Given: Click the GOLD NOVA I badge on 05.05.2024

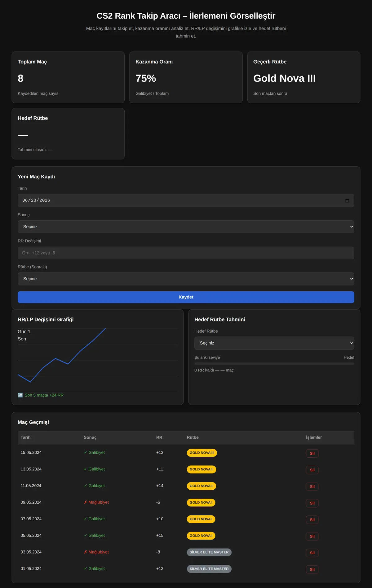Looking at the screenshot, I should pos(201,536).
